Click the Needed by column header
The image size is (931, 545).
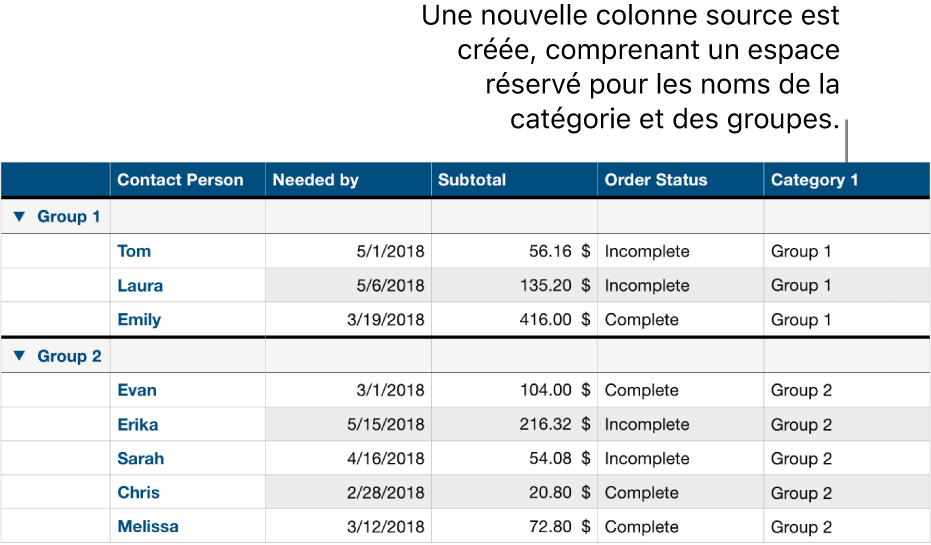315,180
